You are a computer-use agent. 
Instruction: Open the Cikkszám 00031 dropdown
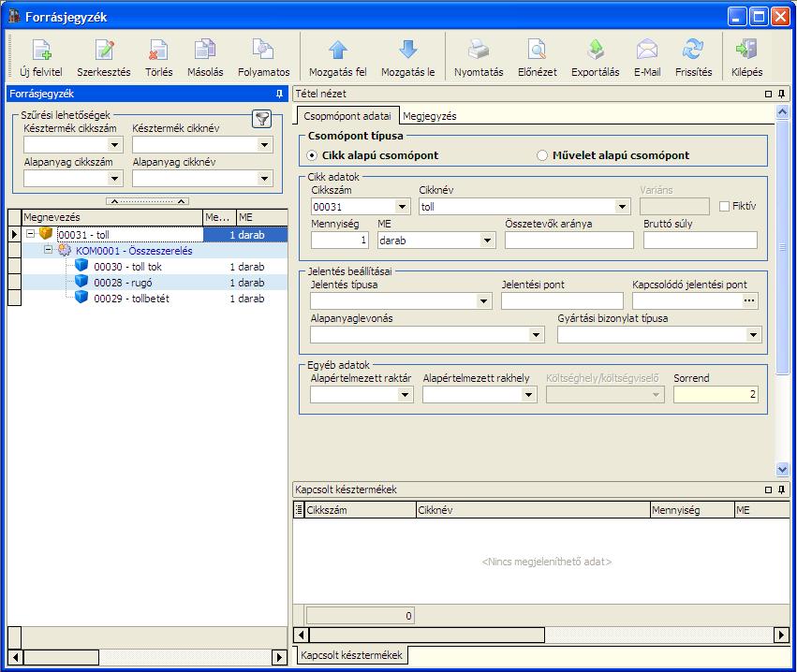point(402,207)
